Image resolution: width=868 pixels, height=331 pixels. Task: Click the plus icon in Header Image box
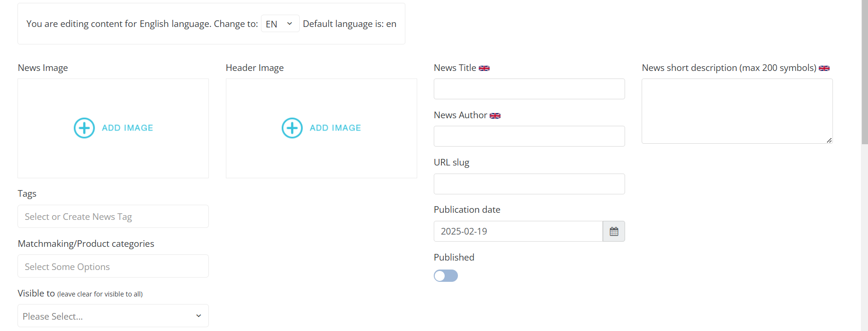292,128
